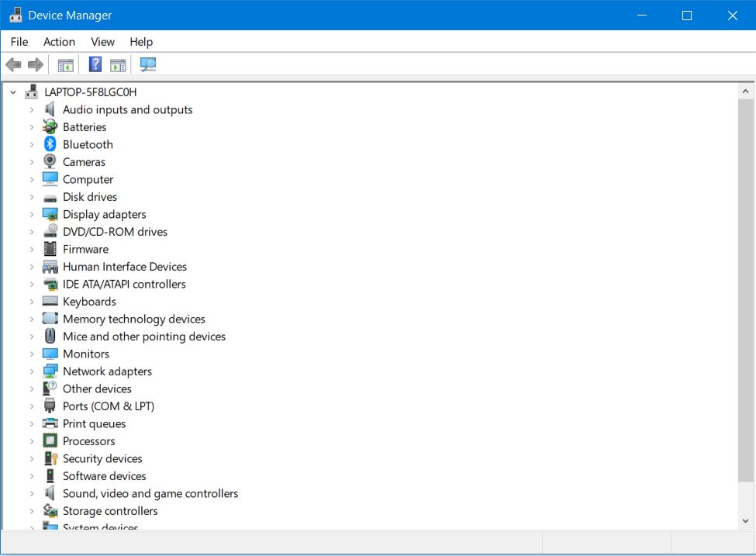Click the DVD/CD-ROM drives icon
The width and height of the screenshot is (756, 556).
(50, 231)
